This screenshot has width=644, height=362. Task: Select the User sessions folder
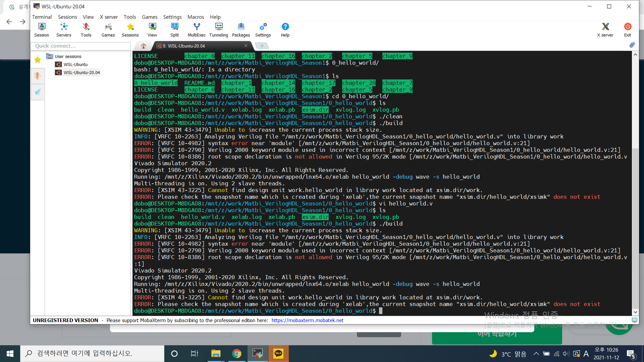click(68, 56)
